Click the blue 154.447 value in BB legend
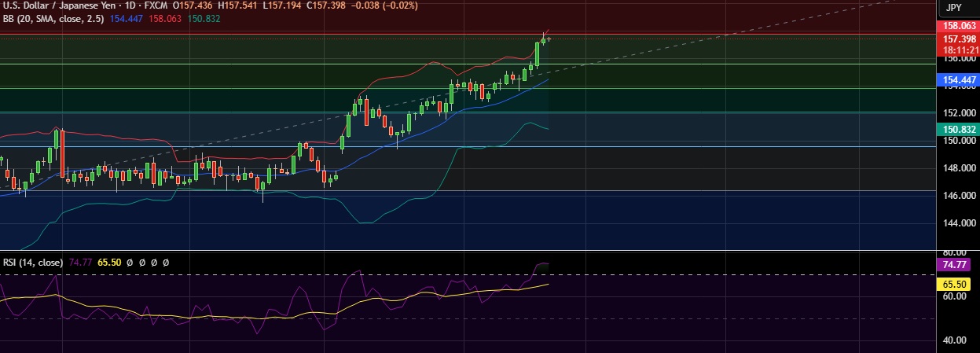980x353 pixels. [129, 19]
